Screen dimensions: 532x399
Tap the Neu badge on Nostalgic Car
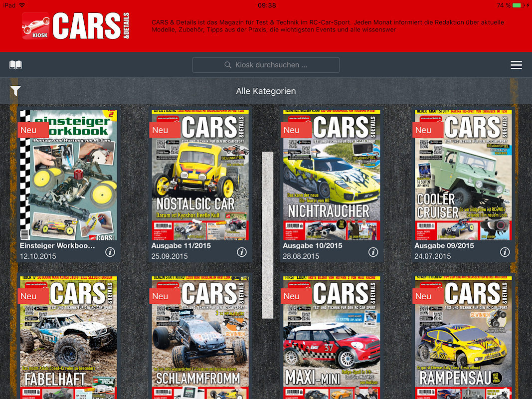coord(164,130)
